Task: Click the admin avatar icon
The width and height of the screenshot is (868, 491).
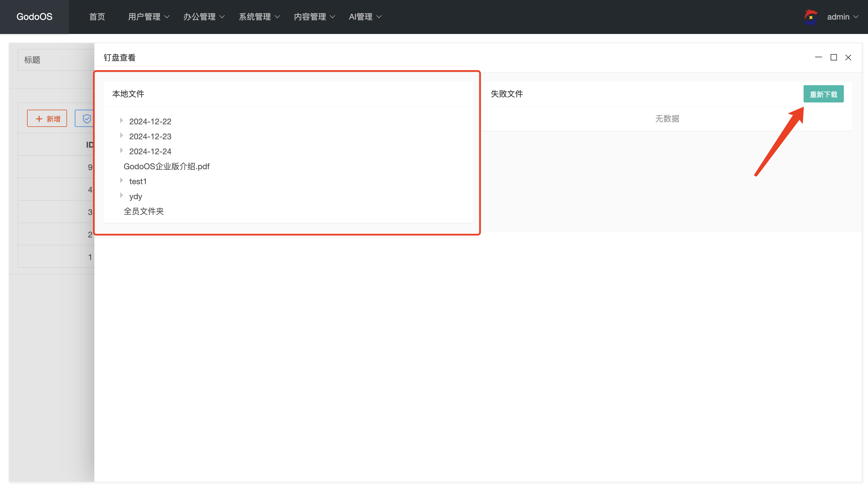Action: pyautogui.click(x=810, y=17)
